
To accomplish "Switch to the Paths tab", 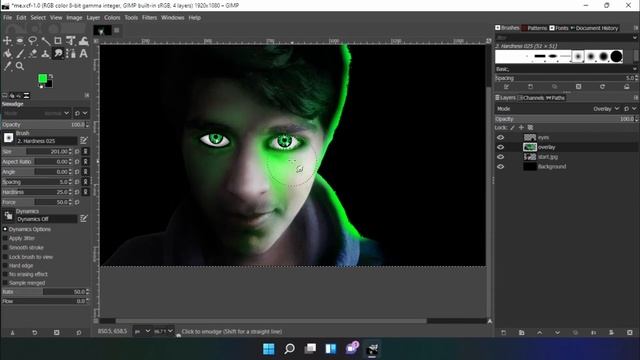I will [x=556, y=98].
